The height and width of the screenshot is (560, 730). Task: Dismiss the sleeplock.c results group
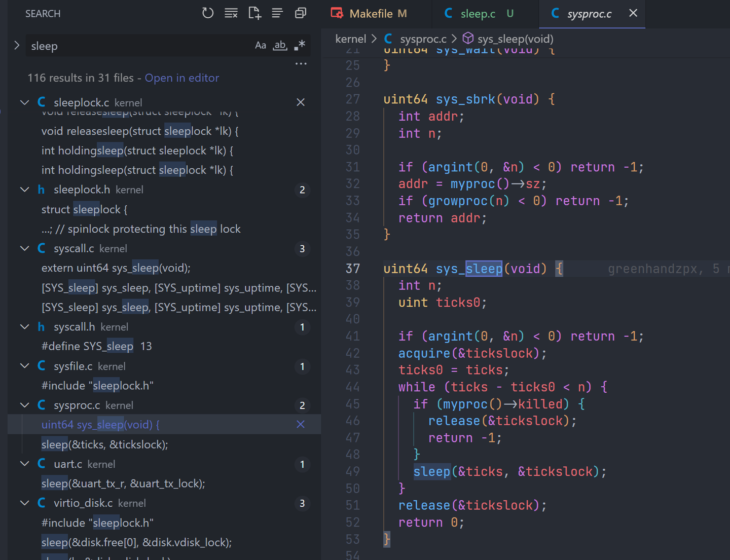point(301,102)
